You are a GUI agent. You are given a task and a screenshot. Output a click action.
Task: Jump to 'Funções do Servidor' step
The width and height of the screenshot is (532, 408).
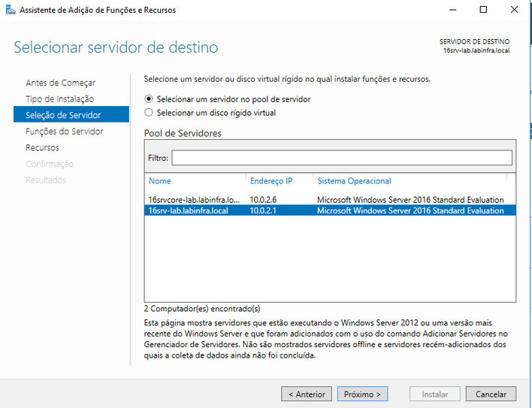pos(65,131)
